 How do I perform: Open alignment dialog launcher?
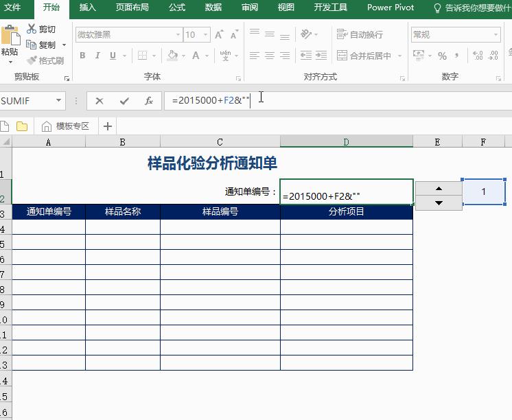point(402,78)
